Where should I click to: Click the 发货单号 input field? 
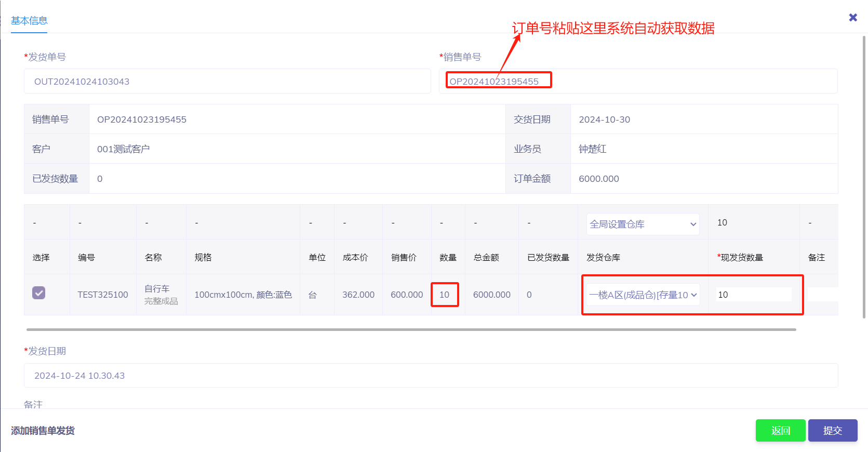point(227,82)
